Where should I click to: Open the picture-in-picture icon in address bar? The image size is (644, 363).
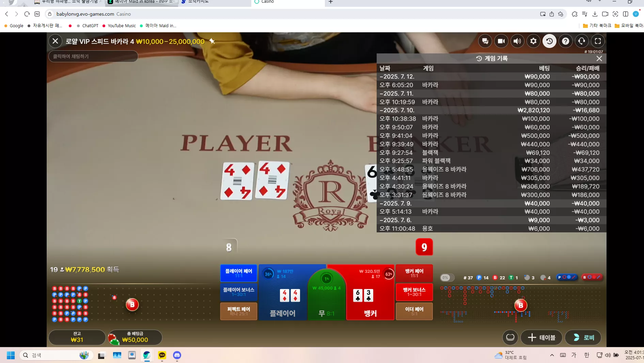pyautogui.click(x=543, y=14)
